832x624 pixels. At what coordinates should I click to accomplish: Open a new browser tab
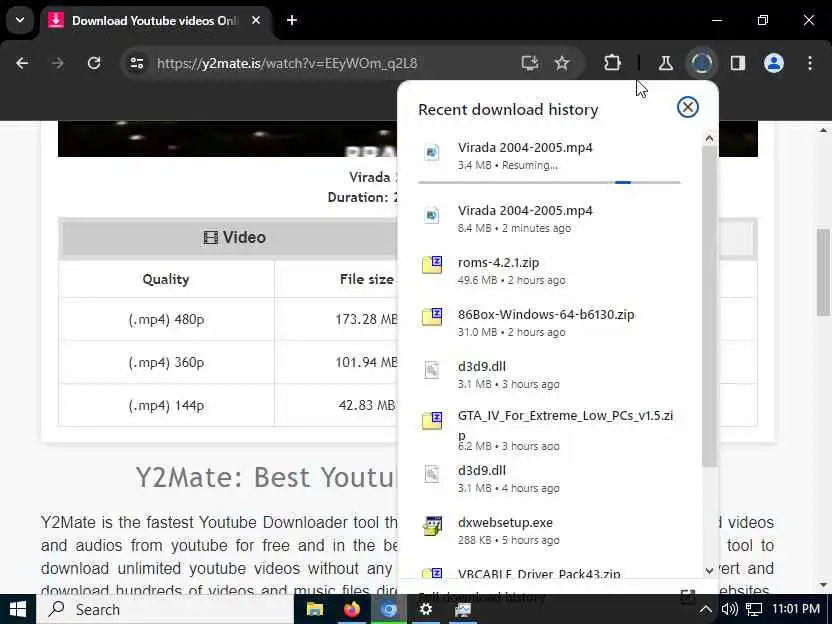[292, 20]
